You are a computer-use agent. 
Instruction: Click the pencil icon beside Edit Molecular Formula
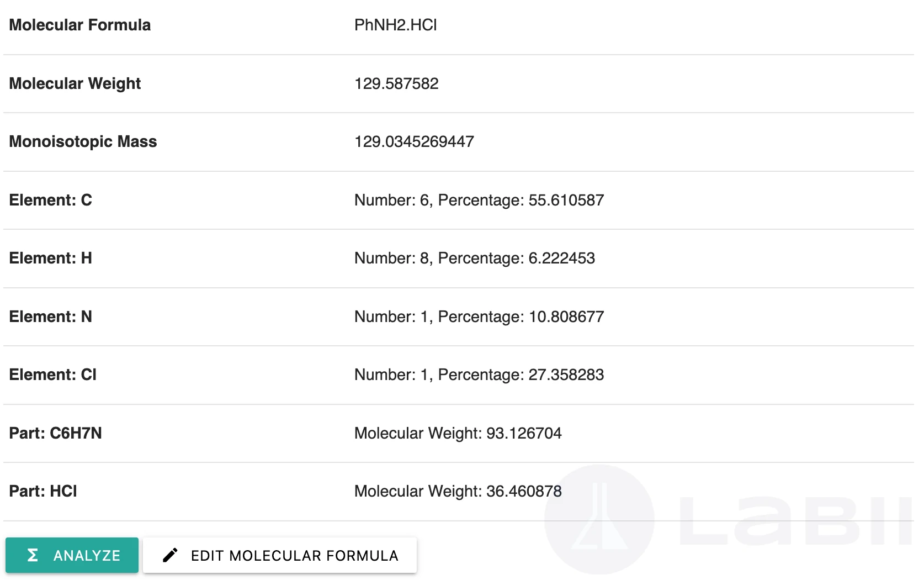170,555
